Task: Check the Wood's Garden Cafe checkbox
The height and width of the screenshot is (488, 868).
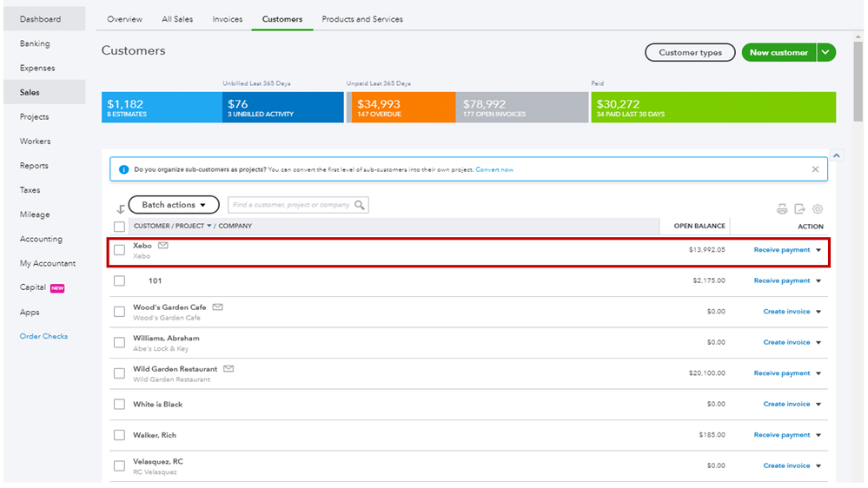Action: pyautogui.click(x=119, y=312)
